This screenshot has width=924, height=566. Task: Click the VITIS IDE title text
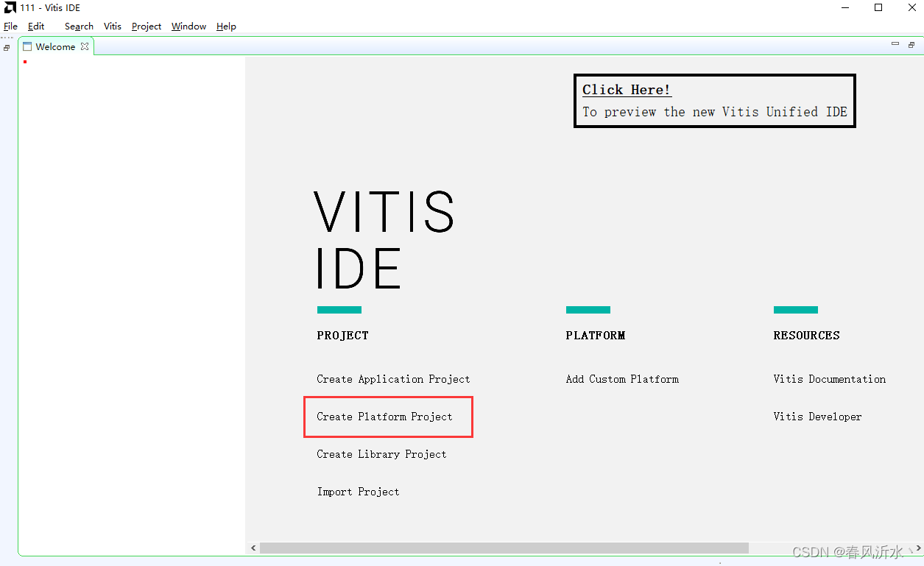pos(384,239)
